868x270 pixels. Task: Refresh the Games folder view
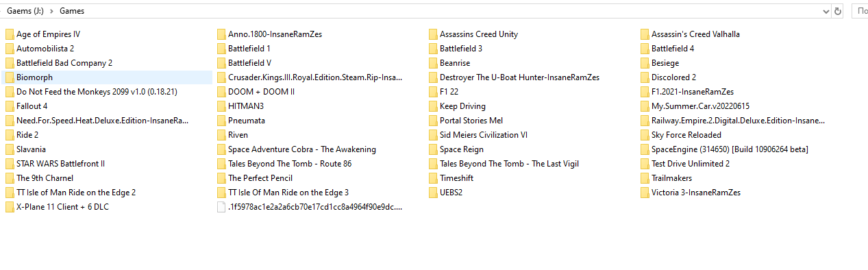(x=837, y=11)
